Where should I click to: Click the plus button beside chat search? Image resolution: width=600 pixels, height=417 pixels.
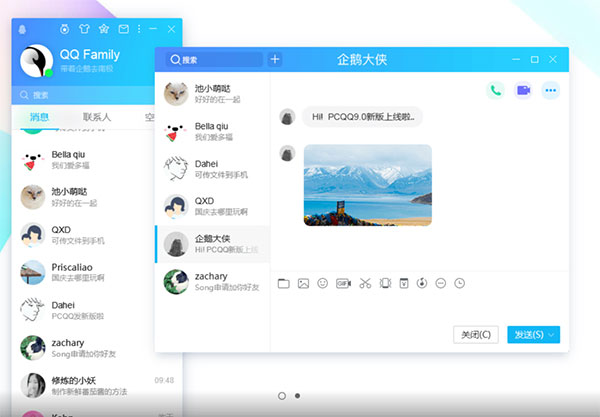pyautogui.click(x=276, y=60)
